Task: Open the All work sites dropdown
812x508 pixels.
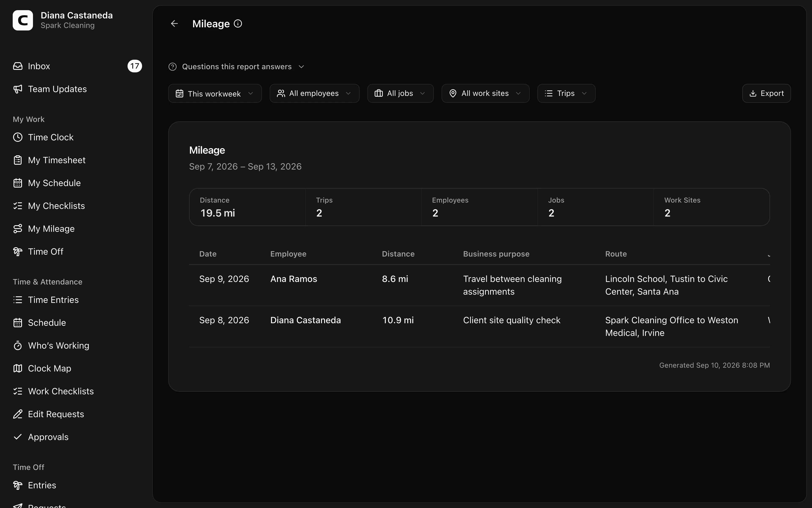Action: click(x=486, y=93)
